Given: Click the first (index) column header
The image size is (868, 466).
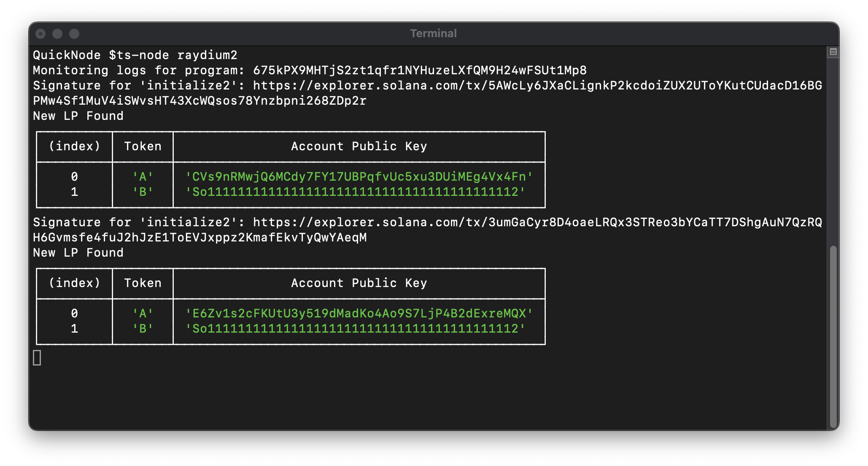Looking at the screenshot, I should (74, 146).
